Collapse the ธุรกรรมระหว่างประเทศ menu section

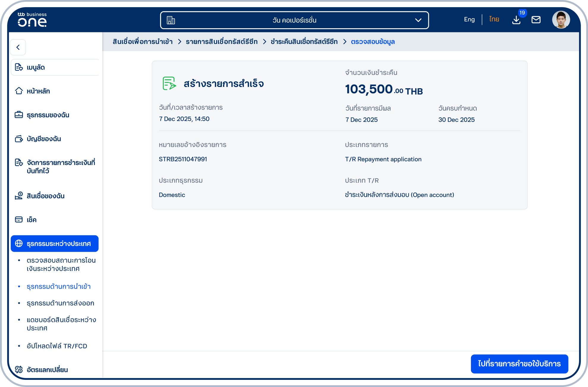55,244
